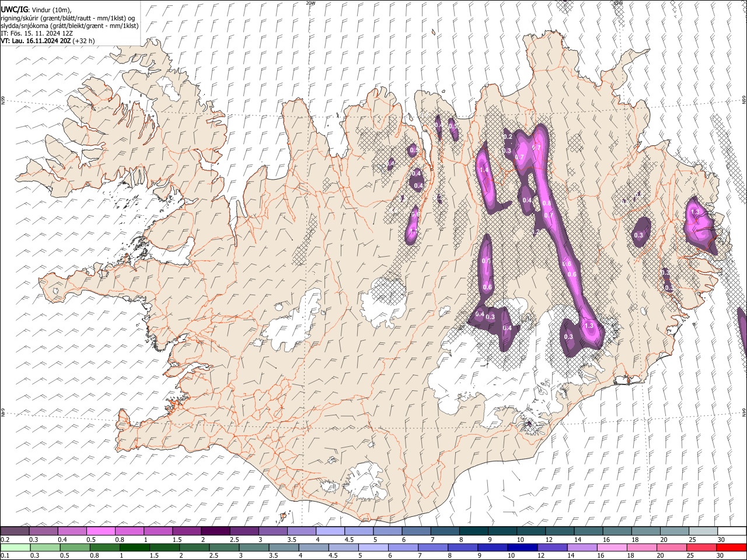The width and height of the screenshot is (747, 560).
Task: Click the teal-gray swatch between 12 and 14
Action: 559,531
